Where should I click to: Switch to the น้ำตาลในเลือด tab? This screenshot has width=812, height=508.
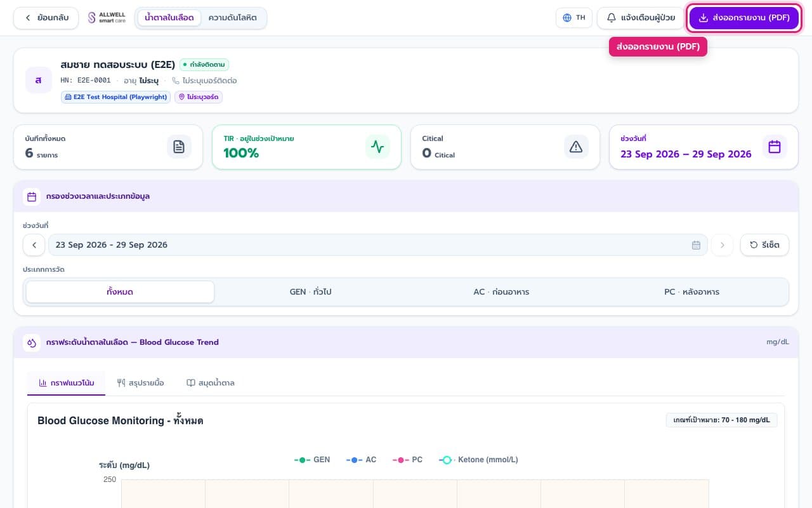pyautogui.click(x=169, y=18)
